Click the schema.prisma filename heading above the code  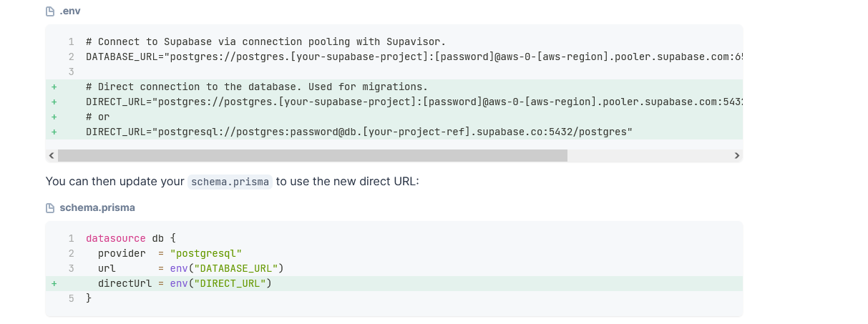97,208
